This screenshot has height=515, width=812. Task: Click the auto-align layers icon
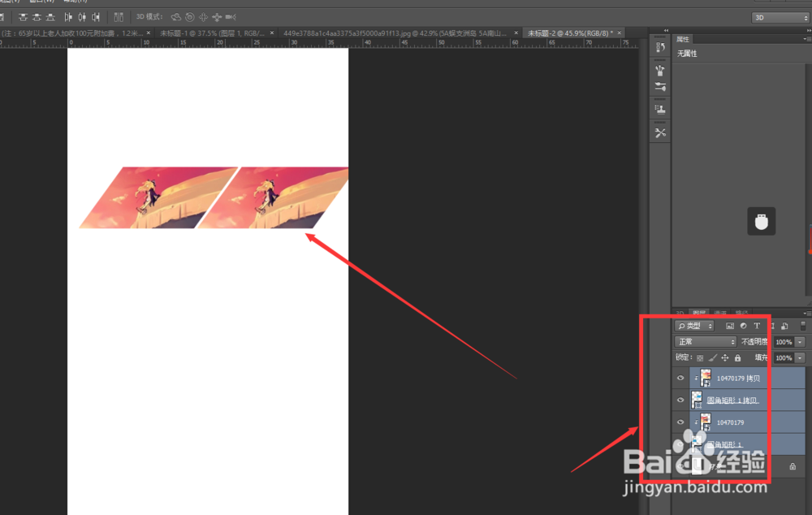coord(119,17)
